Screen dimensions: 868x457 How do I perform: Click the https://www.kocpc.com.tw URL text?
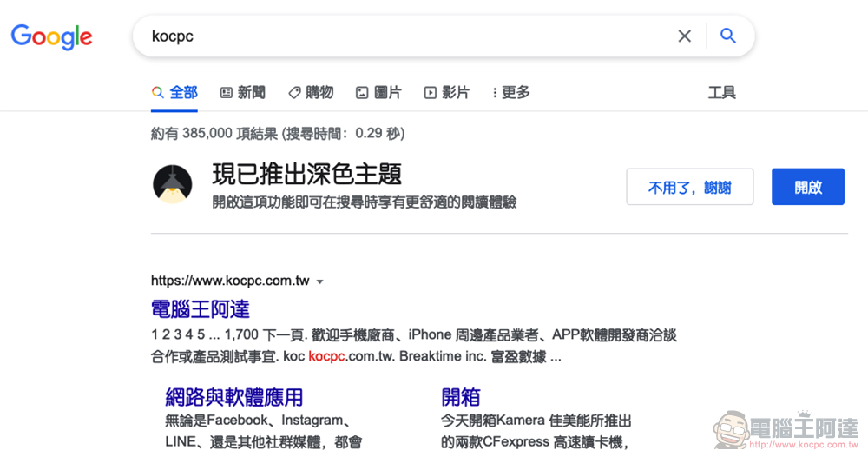coord(230,281)
